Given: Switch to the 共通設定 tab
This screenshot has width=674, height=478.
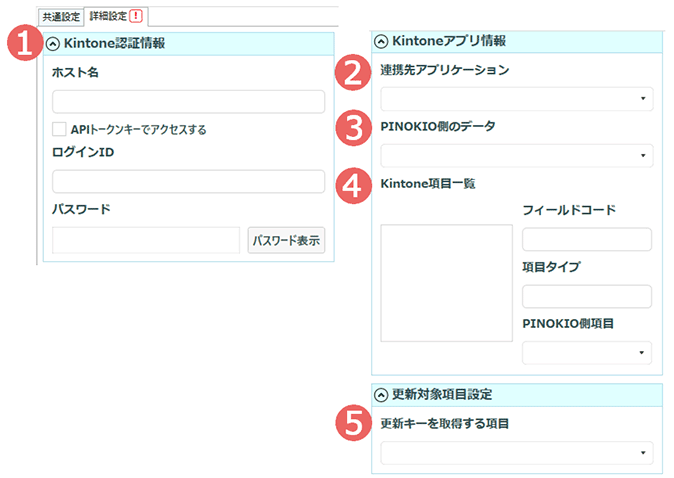Looking at the screenshot, I should tap(61, 17).
